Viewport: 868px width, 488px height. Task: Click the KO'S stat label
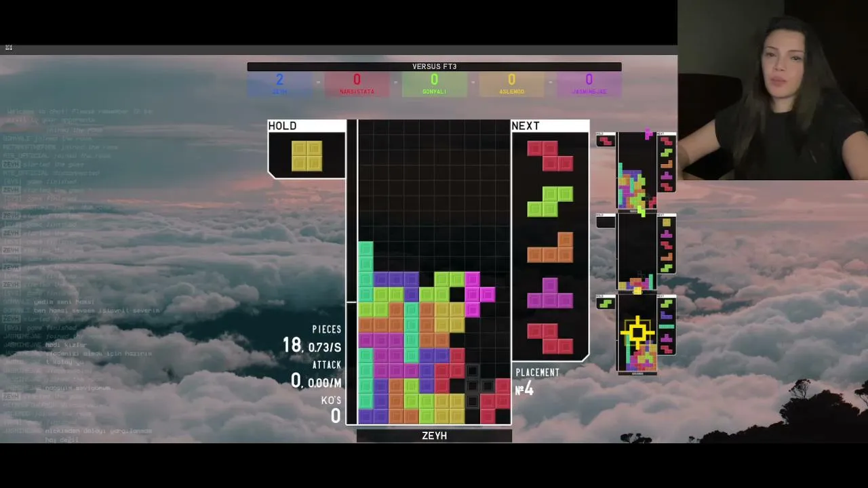[332, 401]
